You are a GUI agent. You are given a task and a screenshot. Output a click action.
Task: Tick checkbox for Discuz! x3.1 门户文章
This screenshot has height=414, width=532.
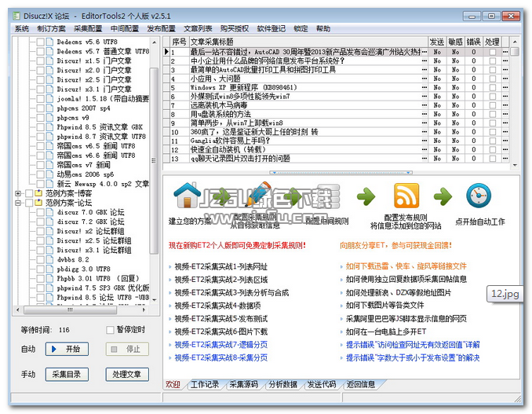[40, 90]
